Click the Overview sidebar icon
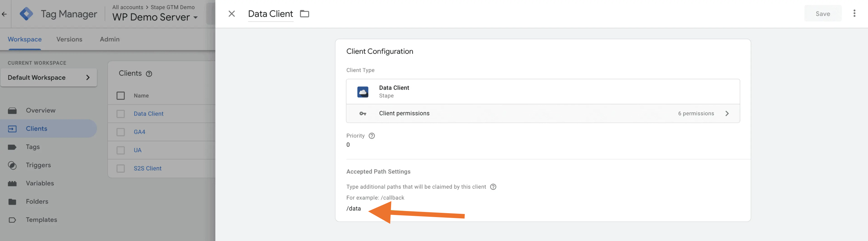The height and width of the screenshot is (241, 868). coord(12,111)
